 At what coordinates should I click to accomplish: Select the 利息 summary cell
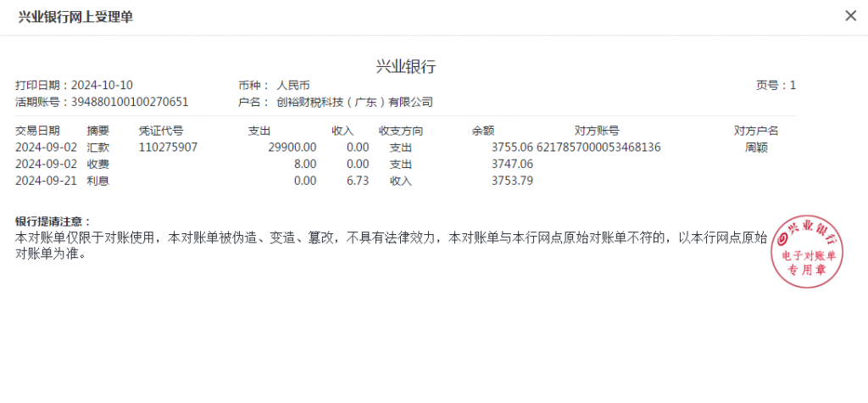(98, 181)
